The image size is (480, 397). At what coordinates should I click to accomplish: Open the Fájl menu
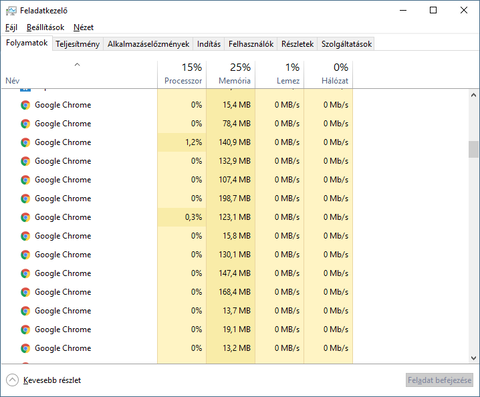tap(11, 27)
